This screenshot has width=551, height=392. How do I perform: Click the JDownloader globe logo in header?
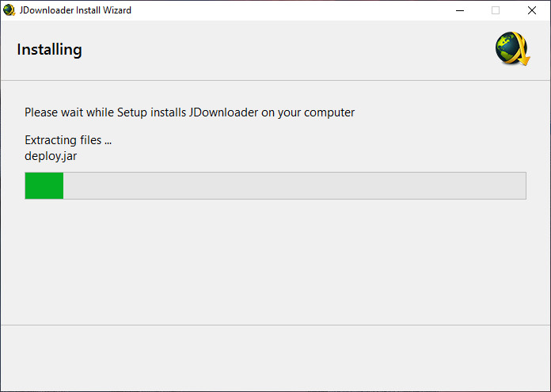coord(511,48)
